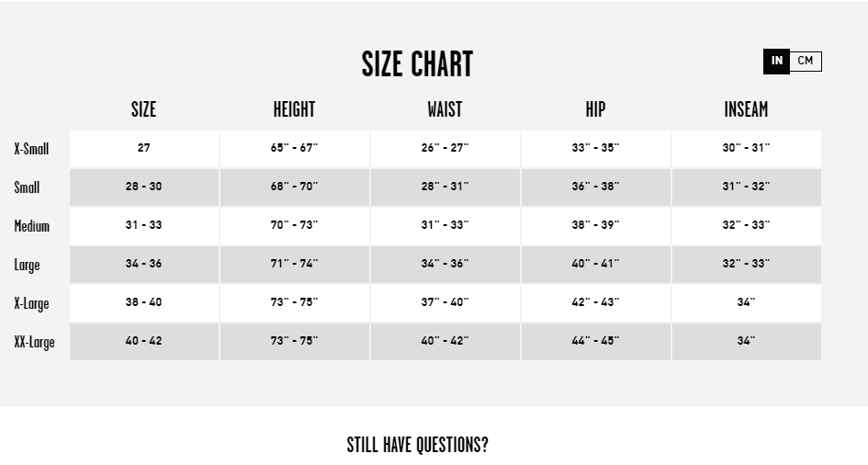Image resolution: width=868 pixels, height=465 pixels.
Task: Click the Small waist 28" - 31" cell
Action: pos(445,187)
